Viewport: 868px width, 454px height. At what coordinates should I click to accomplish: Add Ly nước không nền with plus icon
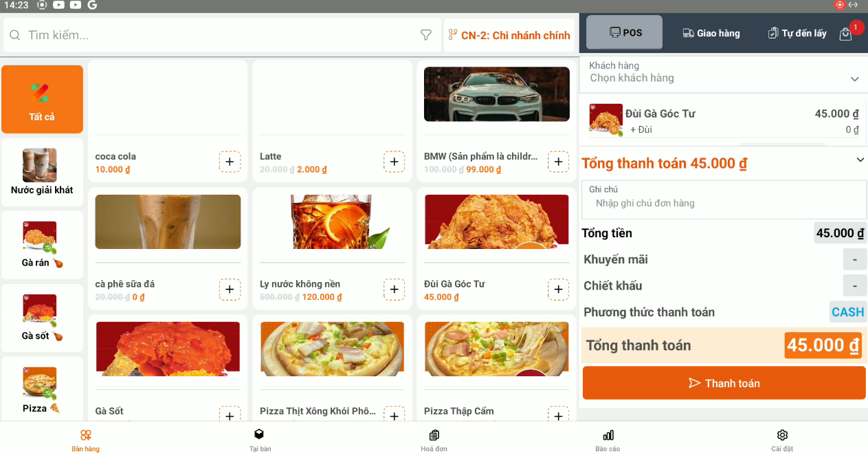[394, 290]
